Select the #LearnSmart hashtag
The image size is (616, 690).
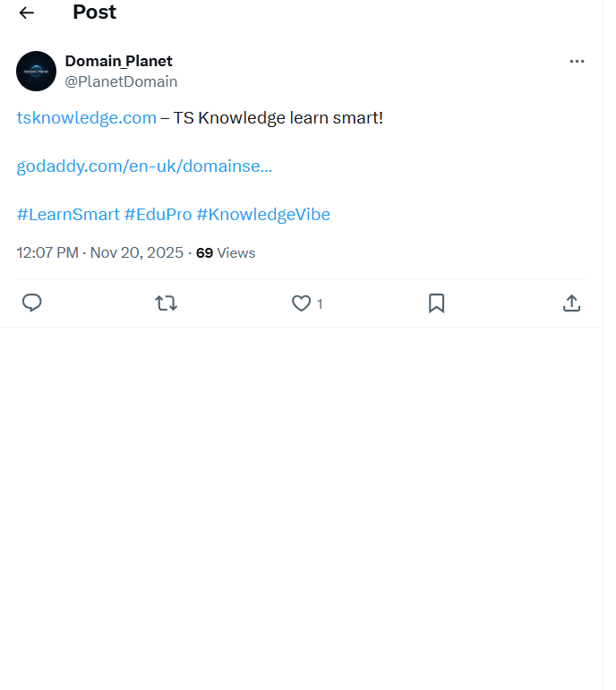coord(68,215)
